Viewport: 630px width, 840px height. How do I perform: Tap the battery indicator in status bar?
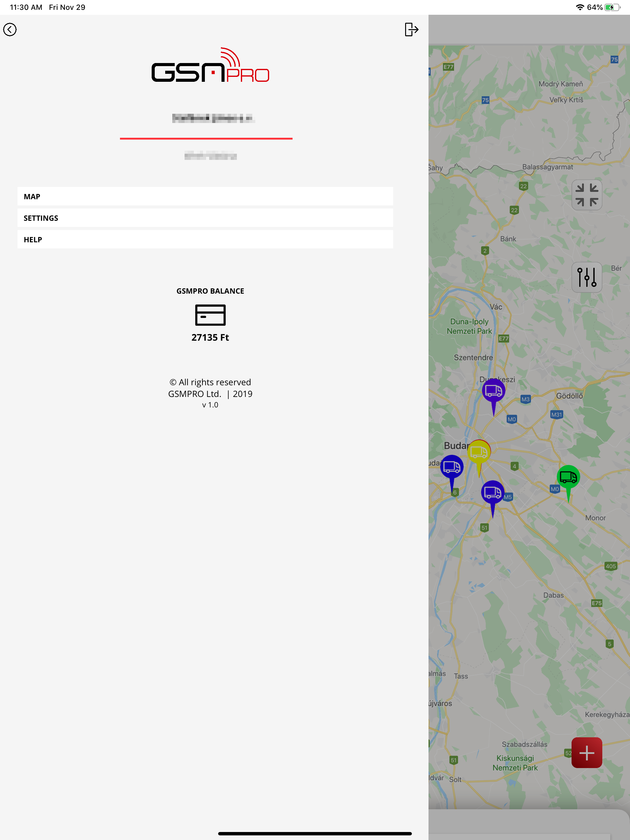(612, 7)
